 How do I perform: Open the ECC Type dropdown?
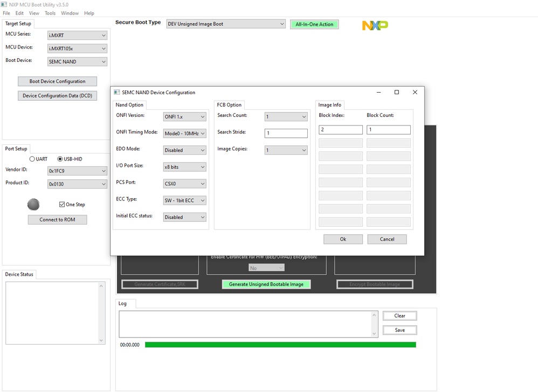coord(184,200)
